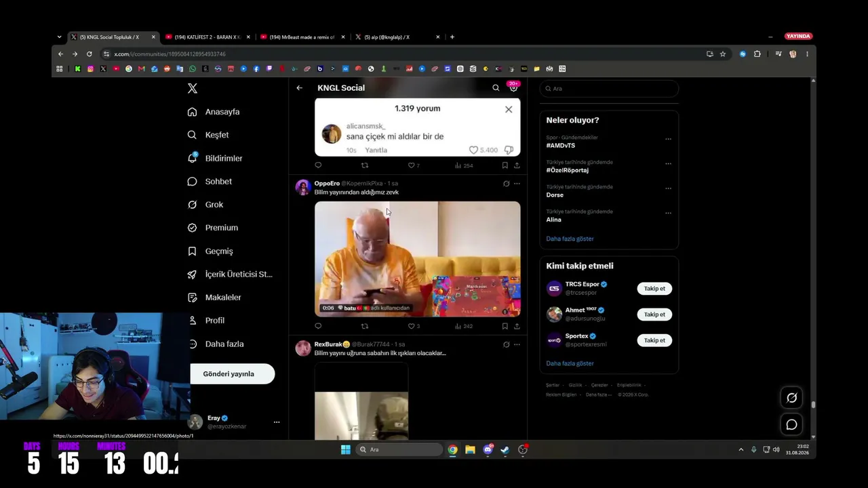Click the page vertical scrollbar thumb
Image resolution: width=868 pixels, height=488 pixels.
pyautogui.click(x=813, y=405)
